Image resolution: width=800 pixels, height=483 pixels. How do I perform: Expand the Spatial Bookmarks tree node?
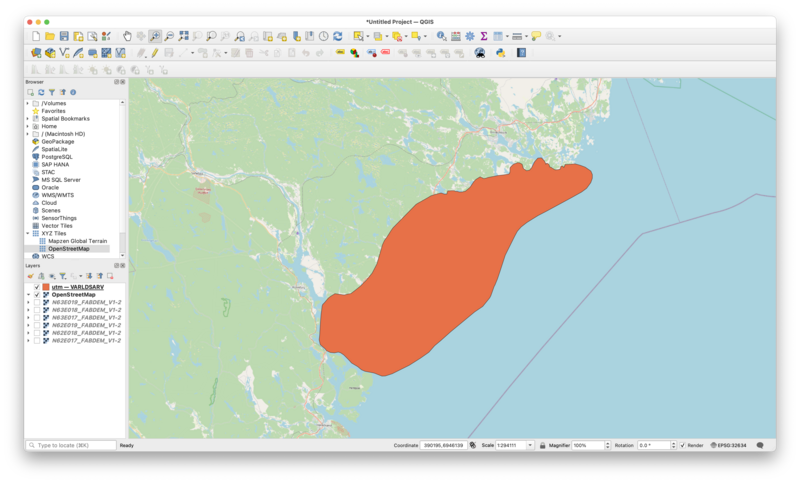click(28, 119)
